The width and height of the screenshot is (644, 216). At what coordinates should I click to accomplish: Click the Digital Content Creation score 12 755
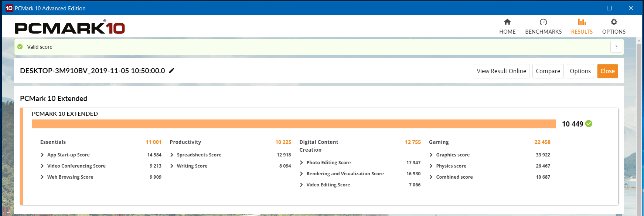[x=413, y=142]
